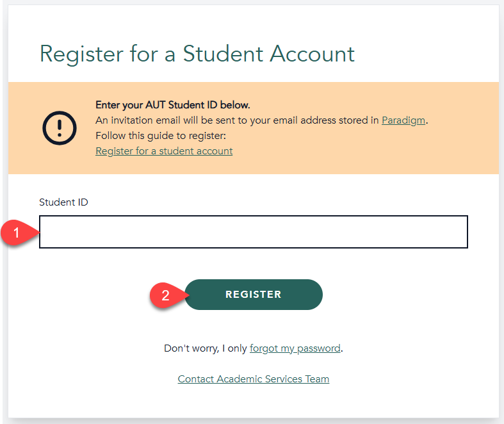Click the exclamation alert icon in banner
The image size is (504, 424).
coord(60,128)
